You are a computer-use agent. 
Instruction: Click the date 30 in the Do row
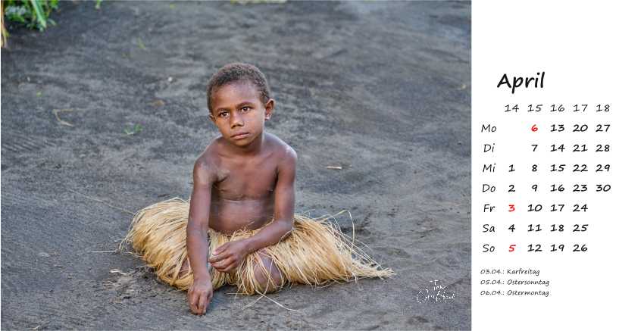click(x=603, y=188)
